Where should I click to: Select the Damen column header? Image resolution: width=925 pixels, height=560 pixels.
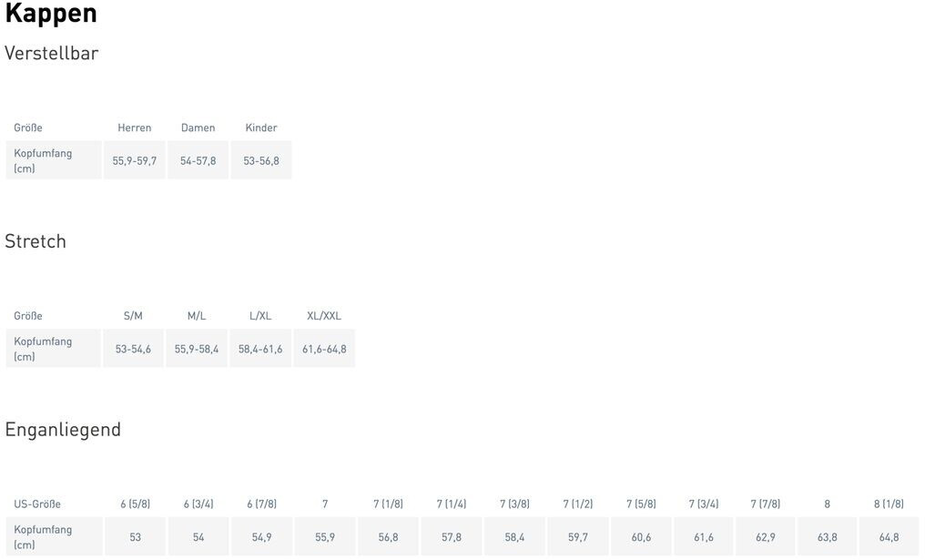(198, 127)
